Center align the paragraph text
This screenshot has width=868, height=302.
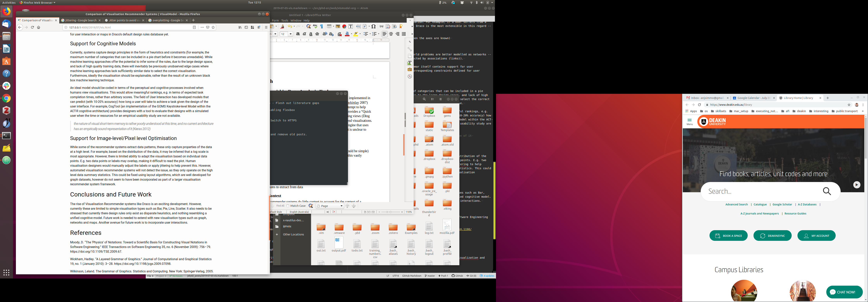pos(391,34)
